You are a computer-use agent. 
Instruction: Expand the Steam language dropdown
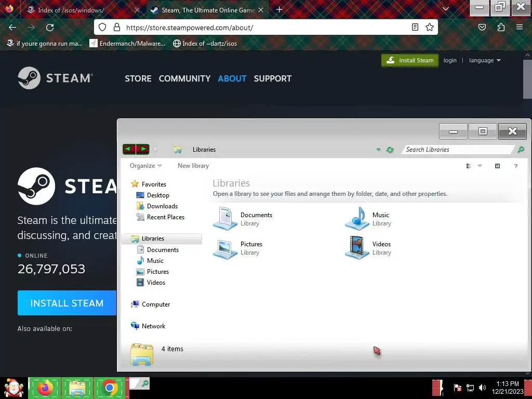pos(485,60)
